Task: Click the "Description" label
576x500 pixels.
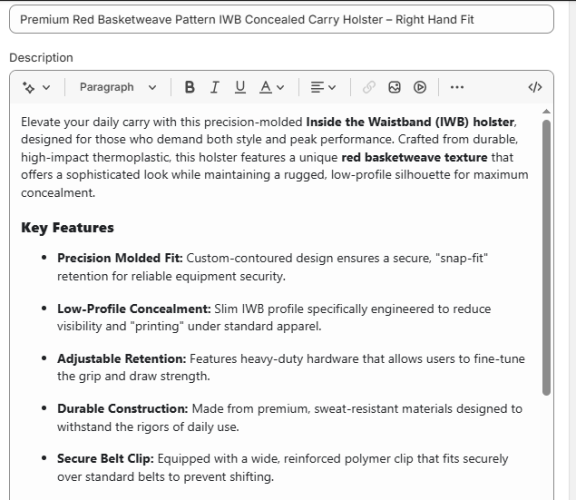Action: (x=41, y=58)
